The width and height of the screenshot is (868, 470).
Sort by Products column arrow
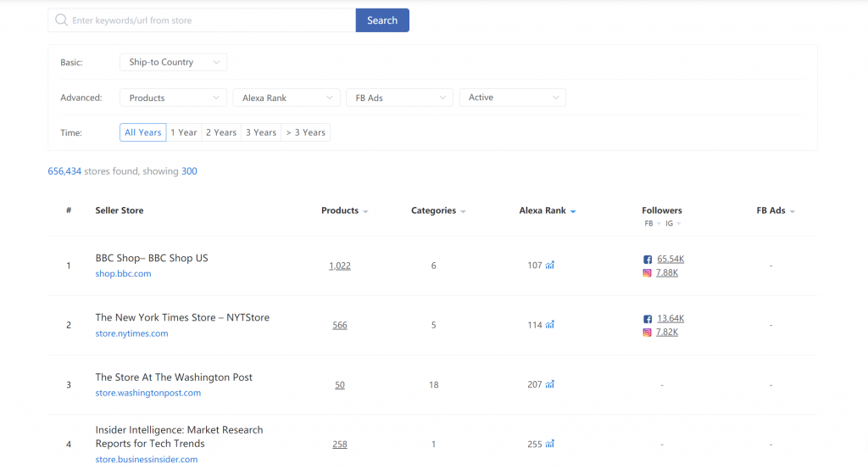365,211
